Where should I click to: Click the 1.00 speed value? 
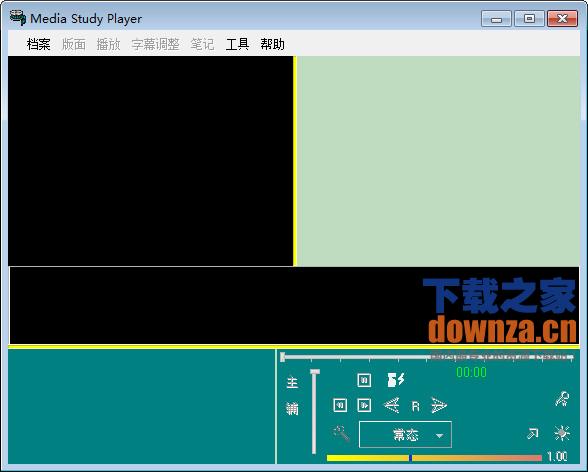[557, 457]
